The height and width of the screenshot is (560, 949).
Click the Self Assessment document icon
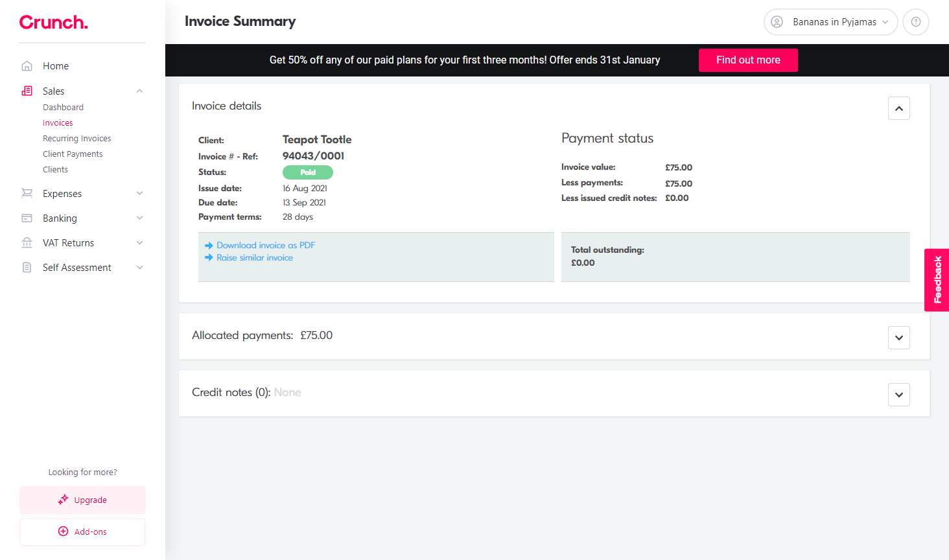click(27, 268)
